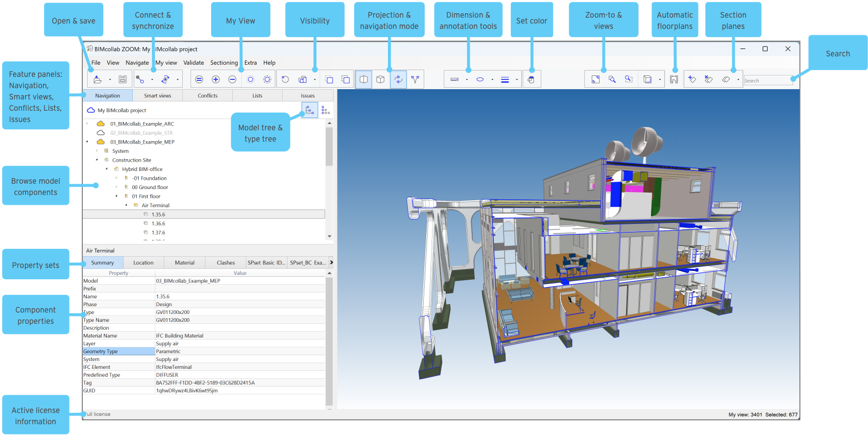Screen dimensions: 868x436
Task: Expand the 01_BIMcollab_Example_ARC model
Action: coord(87,124)
